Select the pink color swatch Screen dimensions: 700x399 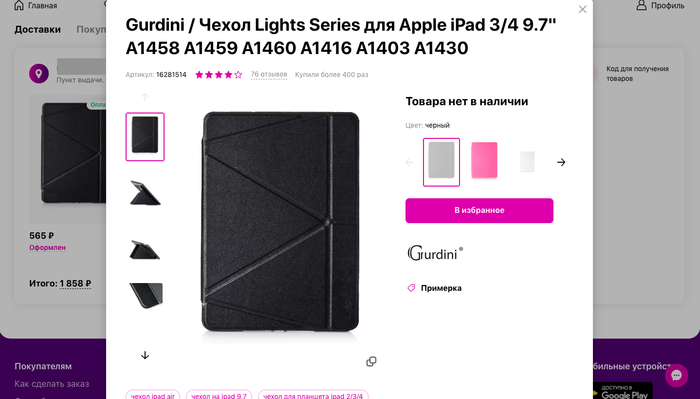484,160
